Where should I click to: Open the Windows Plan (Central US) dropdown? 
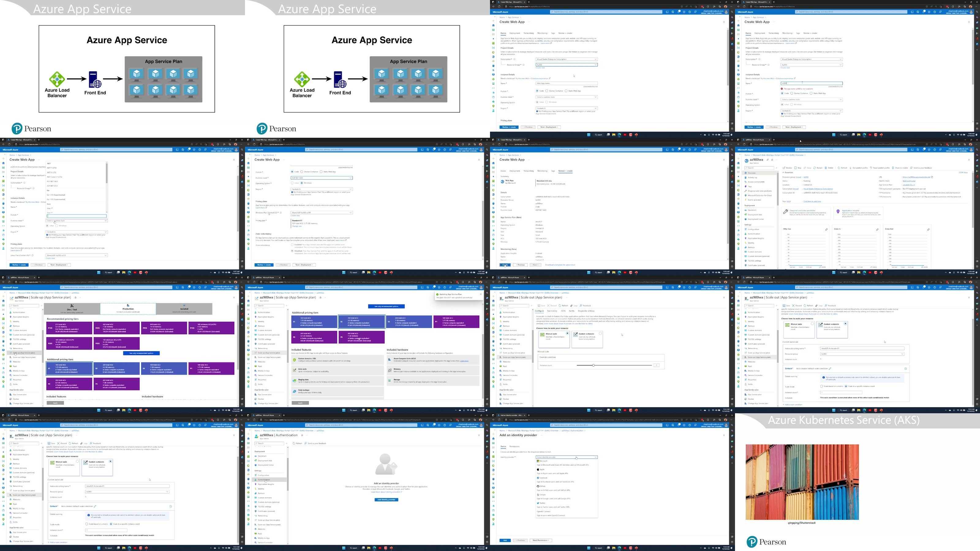pos(322,212)
